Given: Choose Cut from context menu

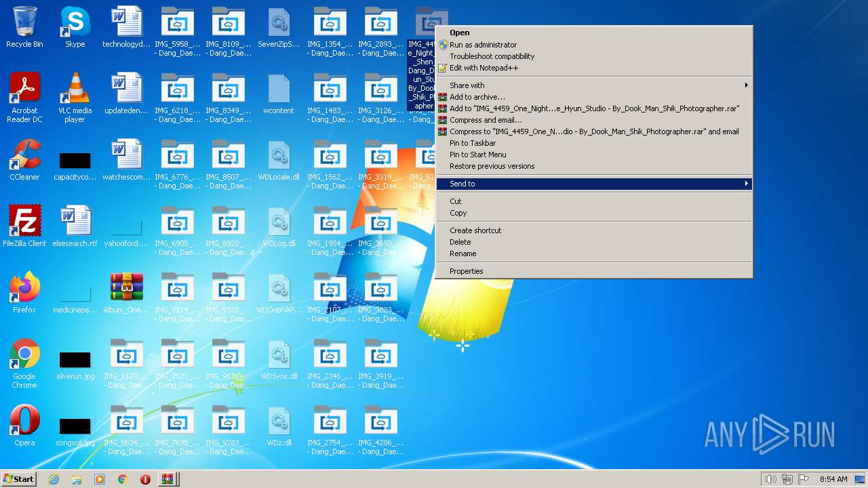Looking at the screenshot, I should pos(594,201).
